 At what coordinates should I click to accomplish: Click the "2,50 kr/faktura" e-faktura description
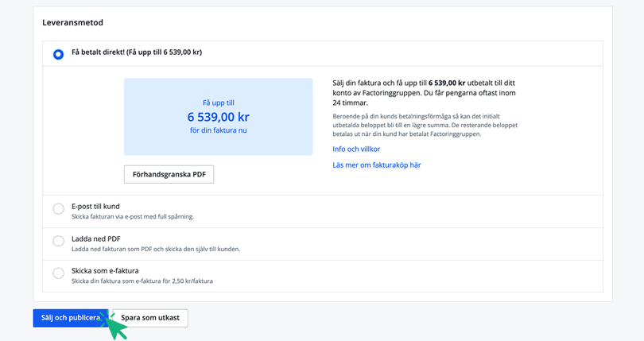[x=142, y=281]
